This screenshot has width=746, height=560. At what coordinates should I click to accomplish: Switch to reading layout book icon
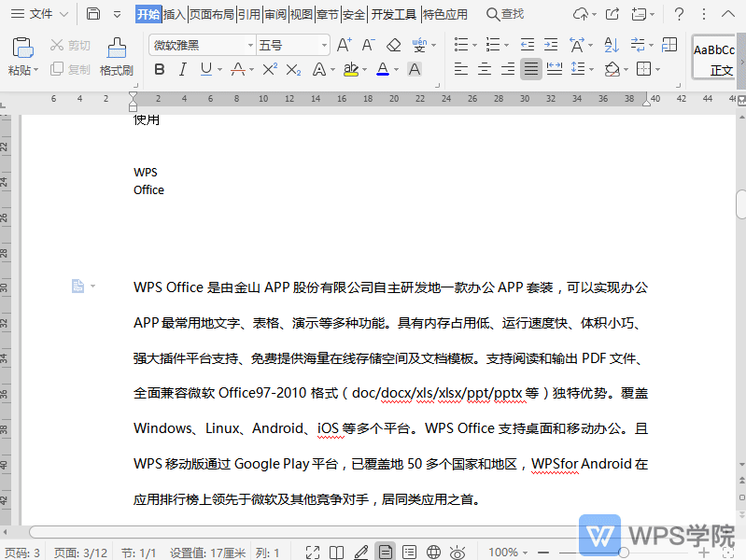(337, 553)
